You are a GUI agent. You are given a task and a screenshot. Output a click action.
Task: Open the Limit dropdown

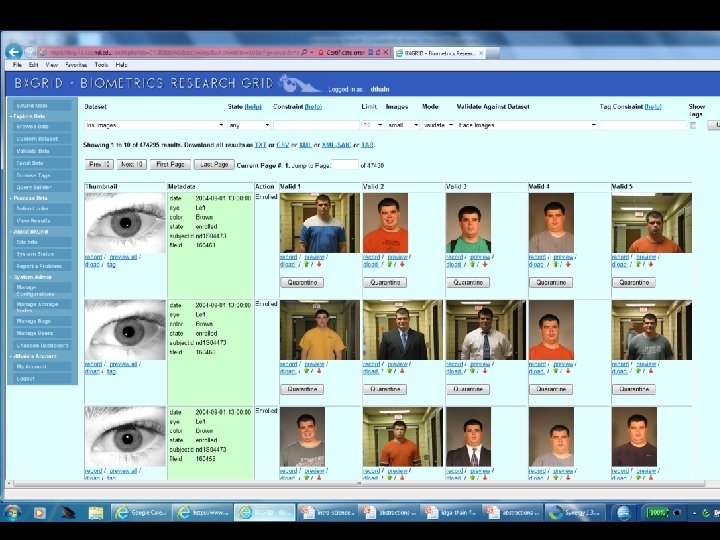(x=372, y=125)
